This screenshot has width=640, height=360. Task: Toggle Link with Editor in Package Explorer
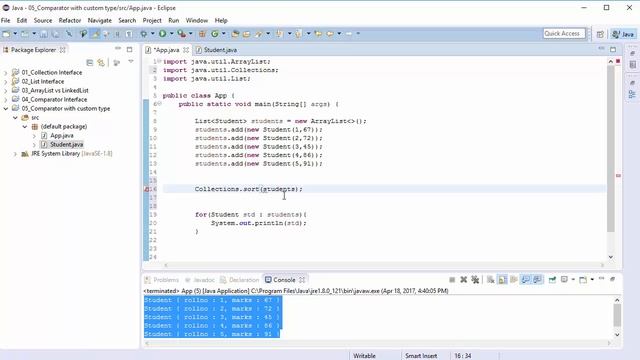click(x=101, y=62)
